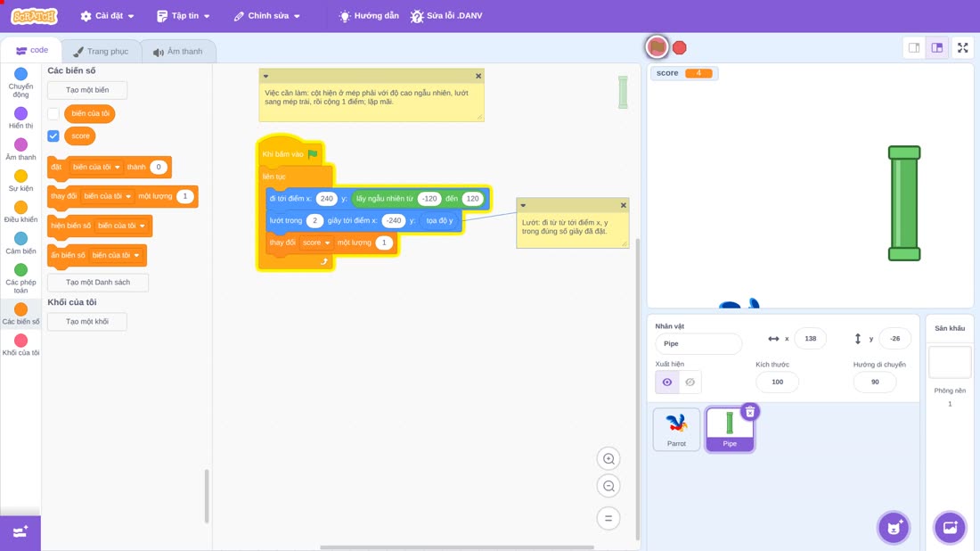Open the Chỉnh sửa menu

267,16
